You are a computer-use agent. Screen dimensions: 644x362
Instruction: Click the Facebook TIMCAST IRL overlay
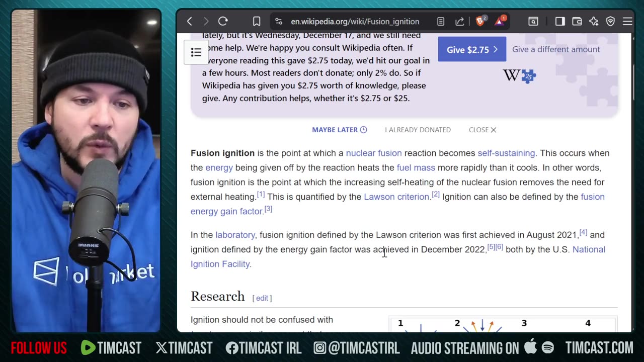[263, 348]
